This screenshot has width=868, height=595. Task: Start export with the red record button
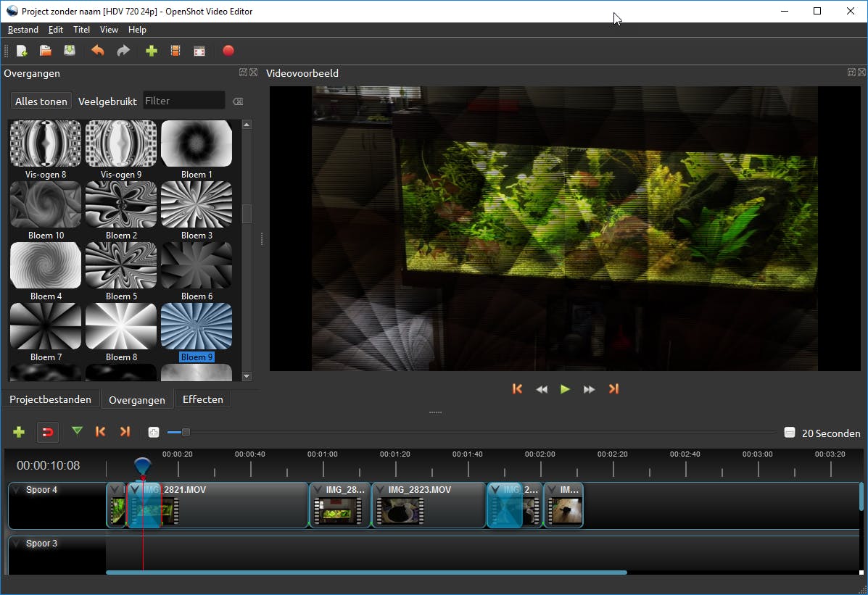click(x=228, y=51)
